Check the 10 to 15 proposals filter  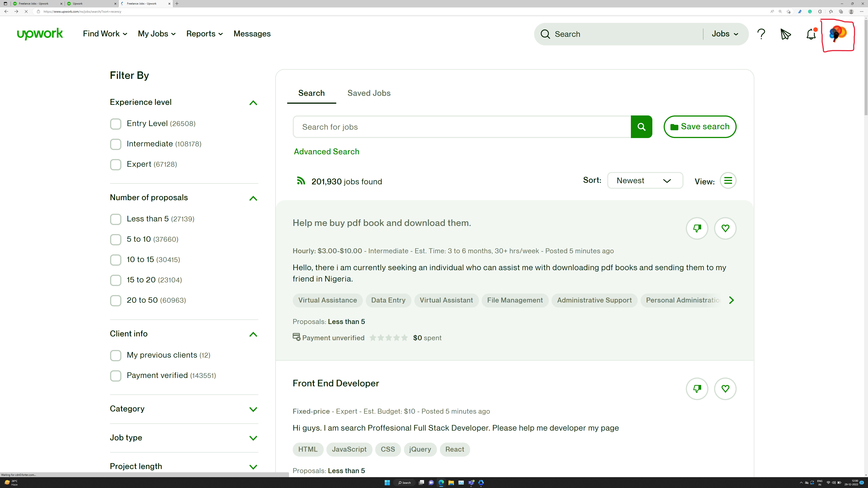tap(116, 260)
